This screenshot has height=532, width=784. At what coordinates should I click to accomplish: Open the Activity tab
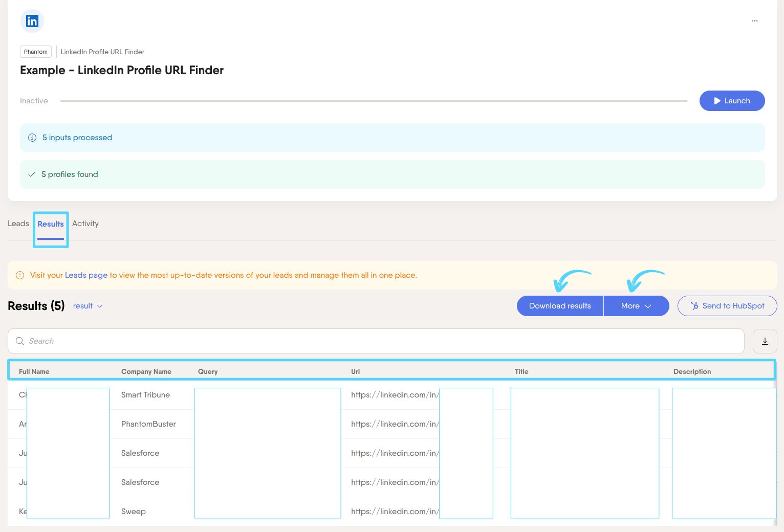coord(85,224)
